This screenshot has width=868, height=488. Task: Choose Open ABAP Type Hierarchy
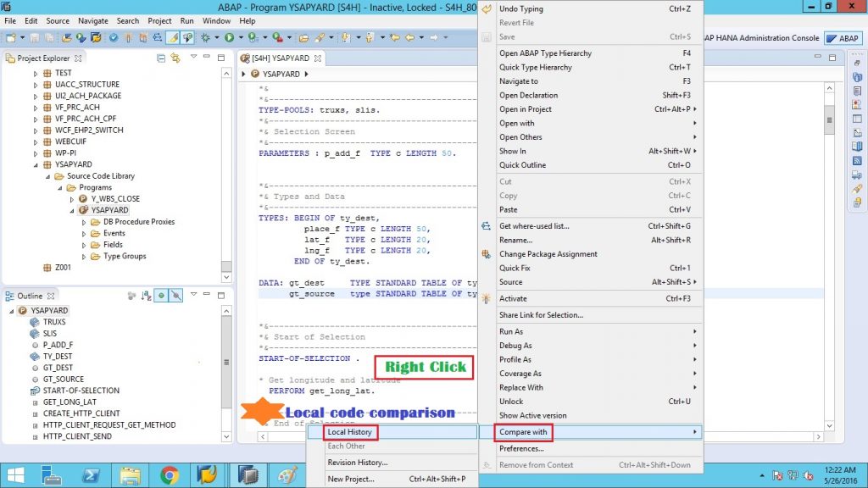click(590, 53)
